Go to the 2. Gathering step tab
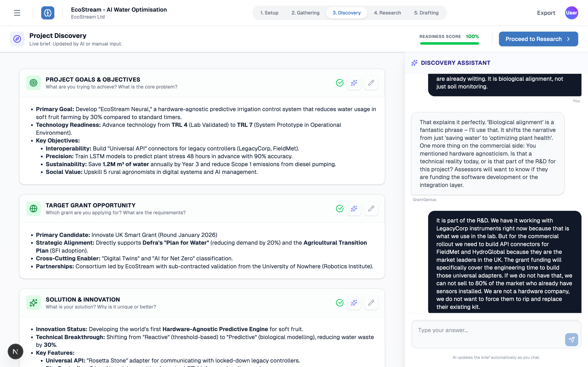Viewport: 588px width, 367px height. [305, 13]
